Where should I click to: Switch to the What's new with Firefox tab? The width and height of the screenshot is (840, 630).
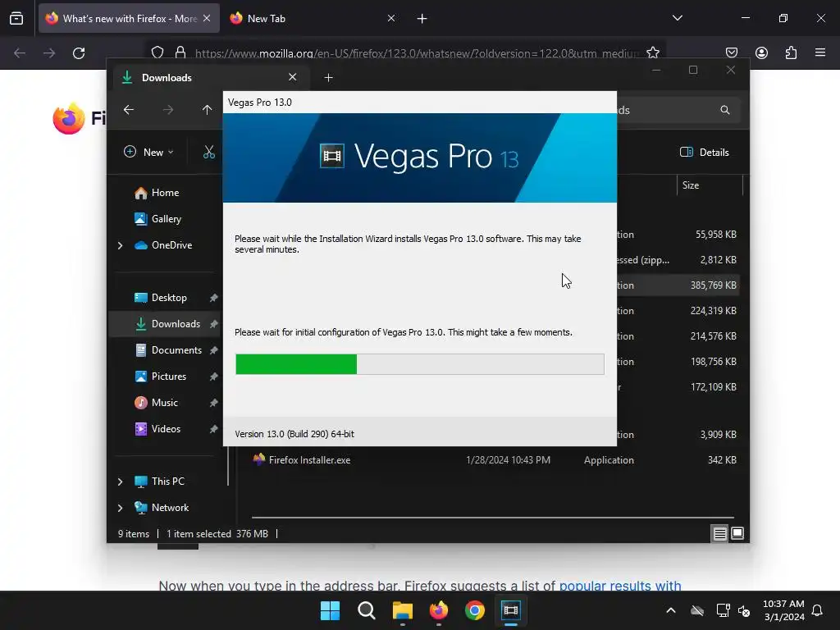129,18
